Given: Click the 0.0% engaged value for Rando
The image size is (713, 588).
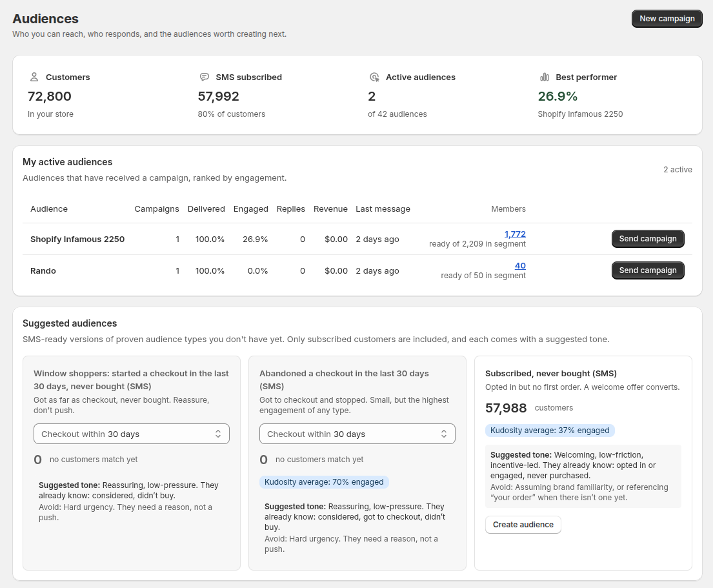Looking at the screenshot, I should point(257,270).
